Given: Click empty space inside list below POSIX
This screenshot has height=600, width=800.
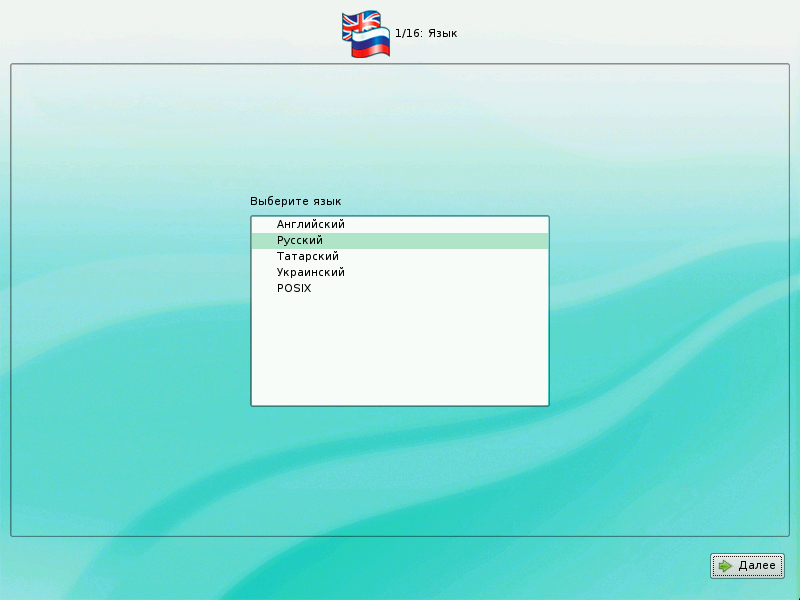Looking at the screenshot, I should (x=400, y=350).
